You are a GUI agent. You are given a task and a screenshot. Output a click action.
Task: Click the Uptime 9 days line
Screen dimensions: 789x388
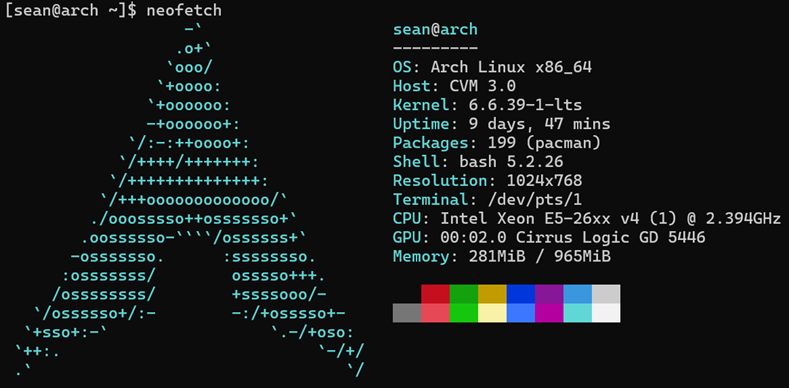[501, 124]
